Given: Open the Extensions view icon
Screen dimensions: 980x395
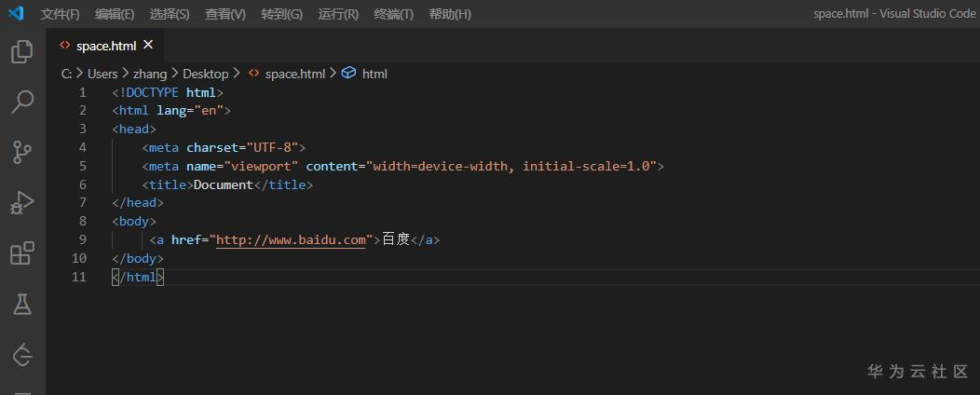Looking at the screenshot, I should pyautogui.click(x=22, y=252).
